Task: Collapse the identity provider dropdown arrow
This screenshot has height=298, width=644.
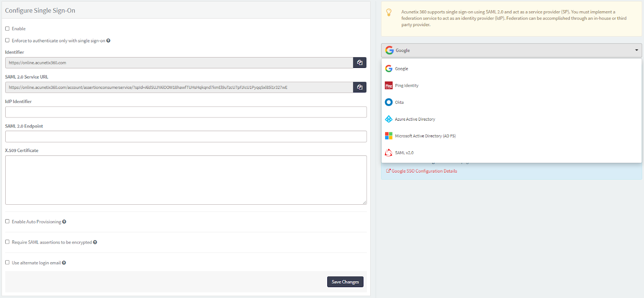Action: pos(637,50)
